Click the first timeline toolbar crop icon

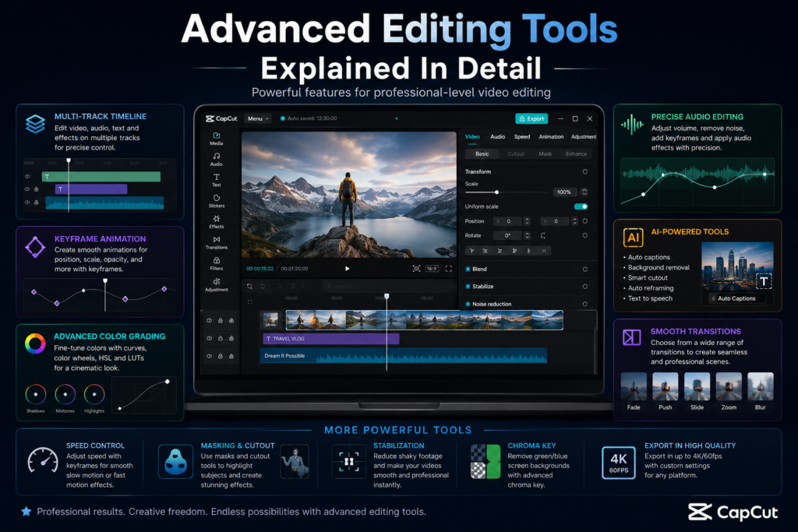[x=249, y=287]
